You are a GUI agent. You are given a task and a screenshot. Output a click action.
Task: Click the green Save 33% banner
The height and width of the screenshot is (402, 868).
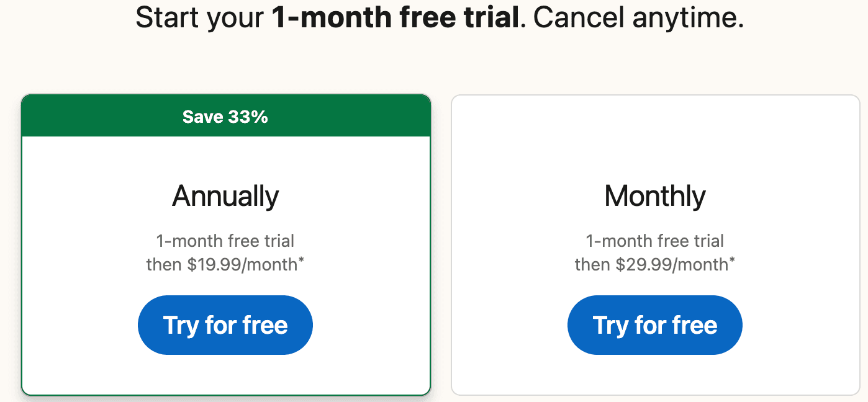click(x=225, y=117)
